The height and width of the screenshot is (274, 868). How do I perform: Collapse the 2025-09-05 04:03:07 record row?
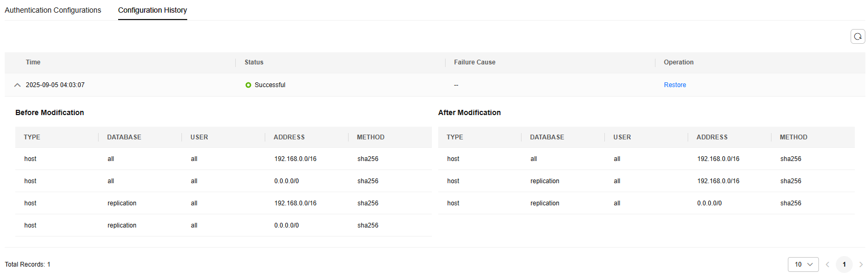point(17,85)
